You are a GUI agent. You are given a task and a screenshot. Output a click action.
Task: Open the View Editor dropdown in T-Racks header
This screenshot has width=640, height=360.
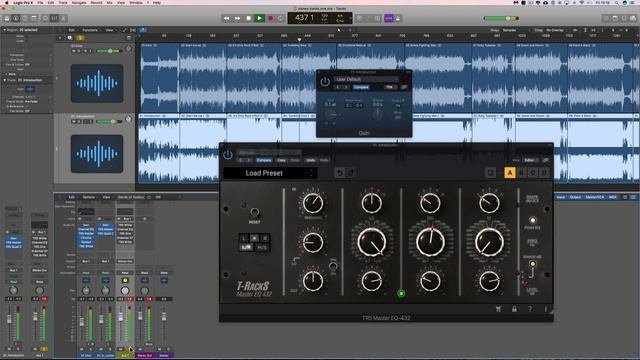[x=531, y=160]
